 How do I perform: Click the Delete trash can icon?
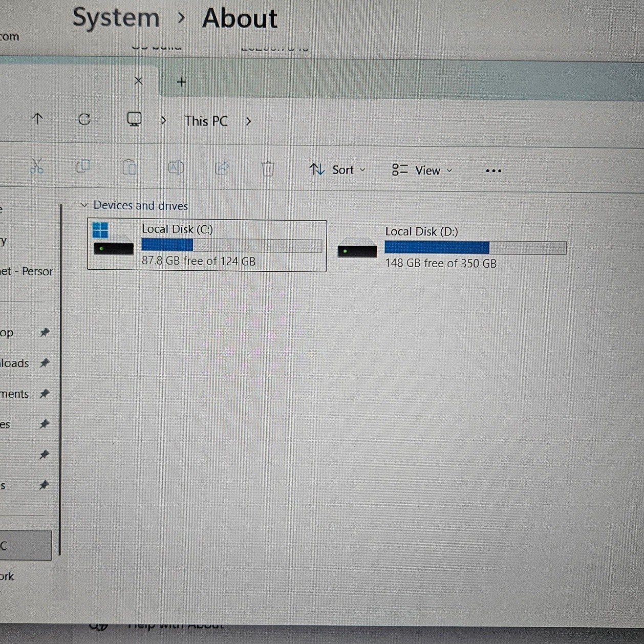[x=268, y=168]
